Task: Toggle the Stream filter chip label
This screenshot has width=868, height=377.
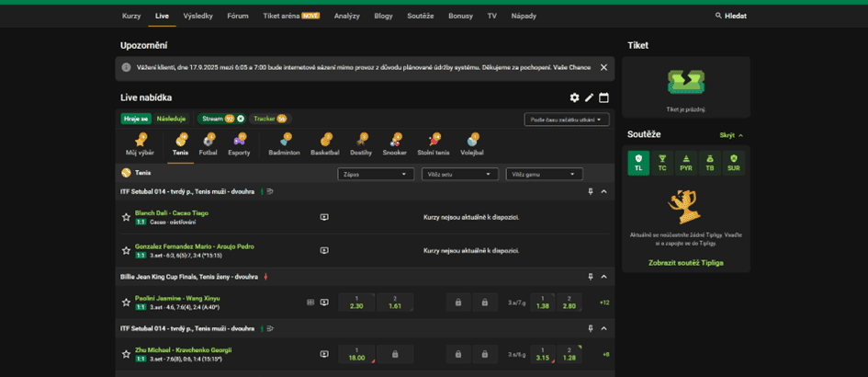Action: (212, 119)
